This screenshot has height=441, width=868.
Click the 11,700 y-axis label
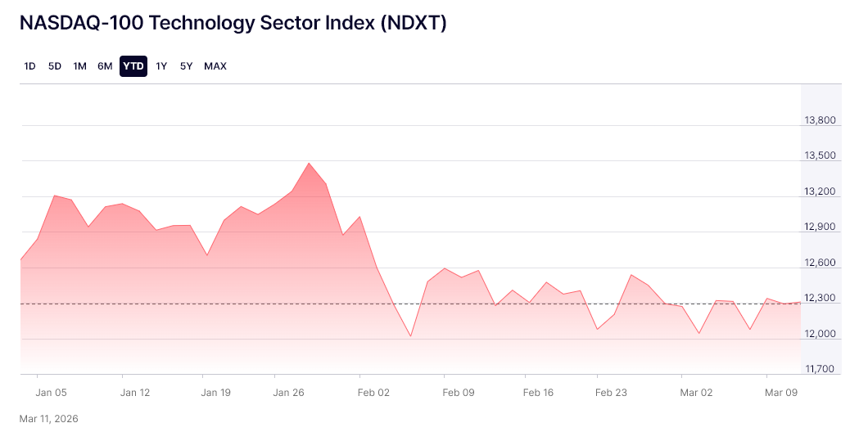(x=820, y=370)
